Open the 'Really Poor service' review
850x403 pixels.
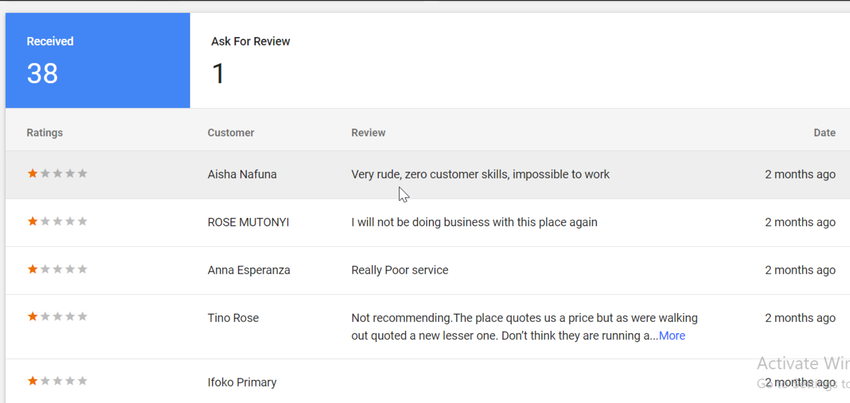coord(400,270)
